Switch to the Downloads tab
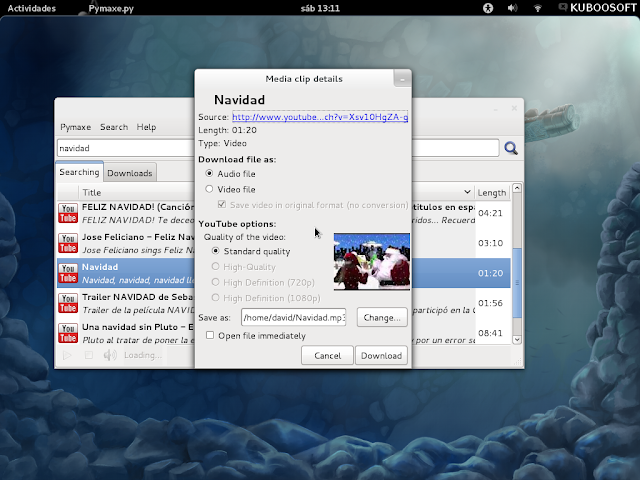This screenshot has width=640, height=480. [x=130, y=173]
